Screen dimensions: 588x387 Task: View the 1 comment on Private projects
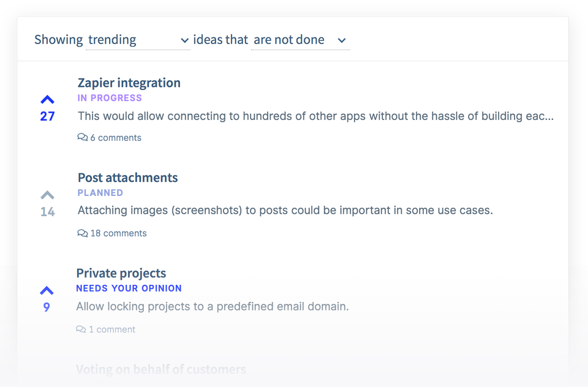[x=111, y=329]
